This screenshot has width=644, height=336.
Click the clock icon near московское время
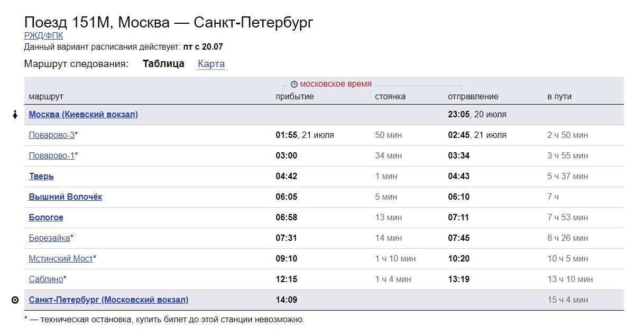[295, 84]
